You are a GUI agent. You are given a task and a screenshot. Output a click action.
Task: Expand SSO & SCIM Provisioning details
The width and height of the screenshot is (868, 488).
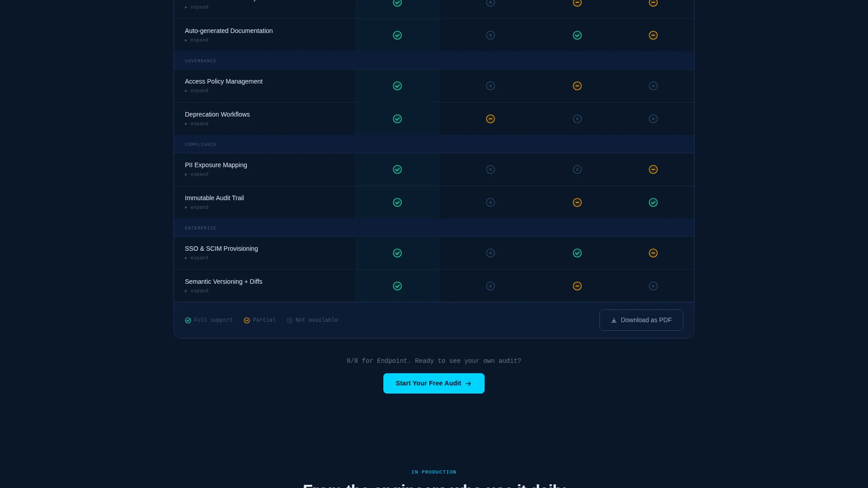[197, 258]
